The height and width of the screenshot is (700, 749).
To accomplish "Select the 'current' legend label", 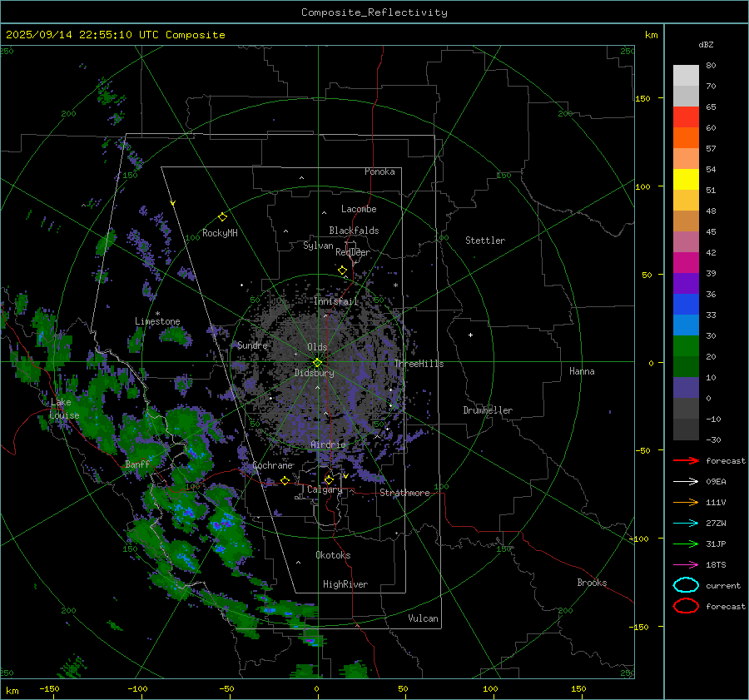I will tap(723, 585).
